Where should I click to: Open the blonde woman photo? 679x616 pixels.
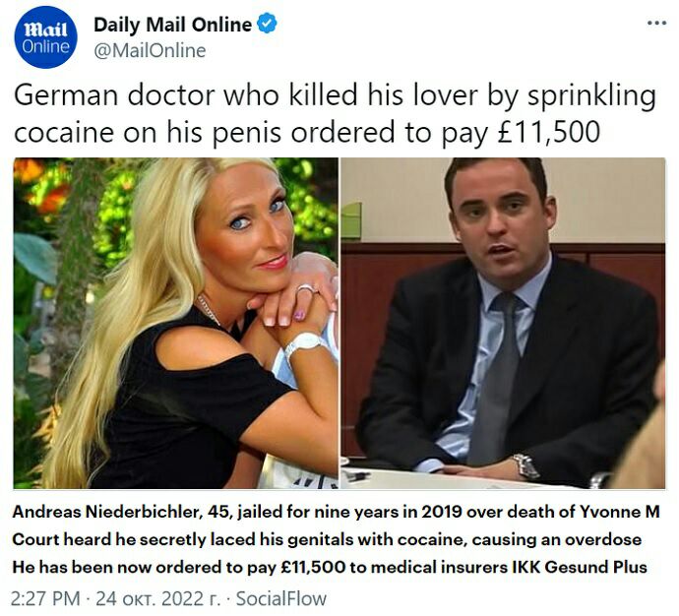(176, 323)
